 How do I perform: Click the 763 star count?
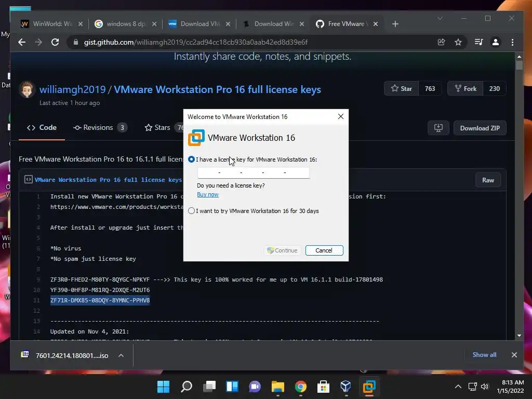430,88
